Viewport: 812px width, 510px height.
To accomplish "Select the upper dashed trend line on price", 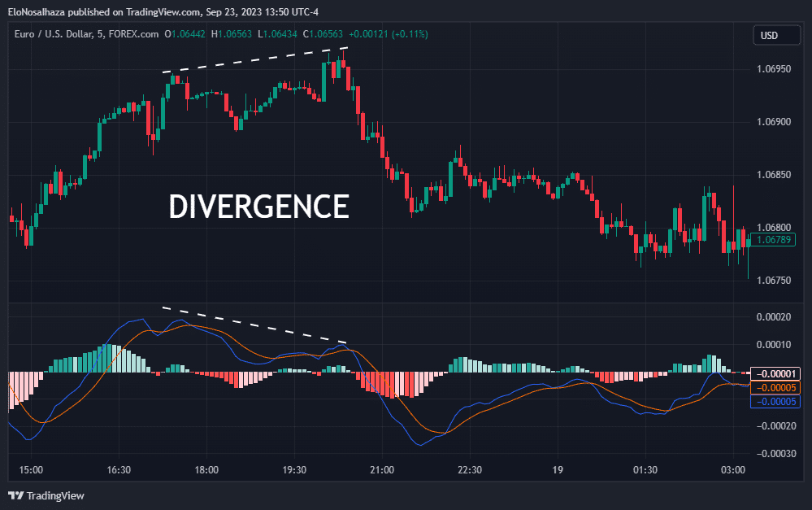I will point(254,59).
